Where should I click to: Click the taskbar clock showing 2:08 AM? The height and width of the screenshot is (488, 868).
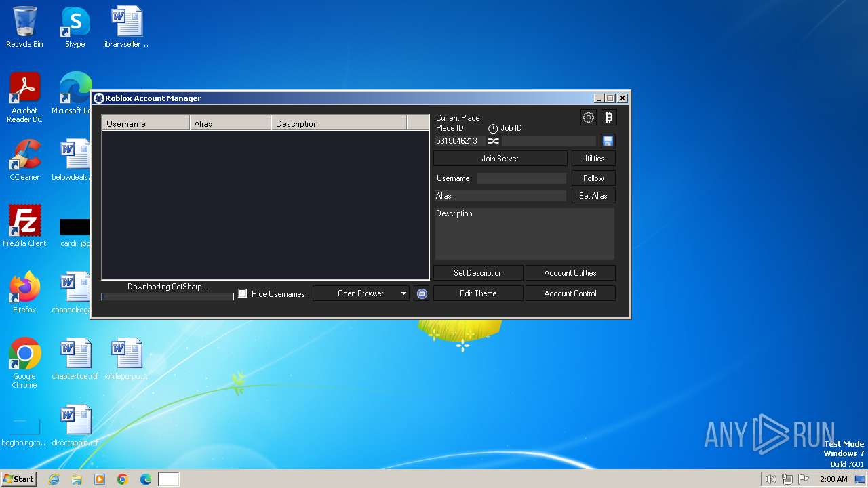[833, 479]
